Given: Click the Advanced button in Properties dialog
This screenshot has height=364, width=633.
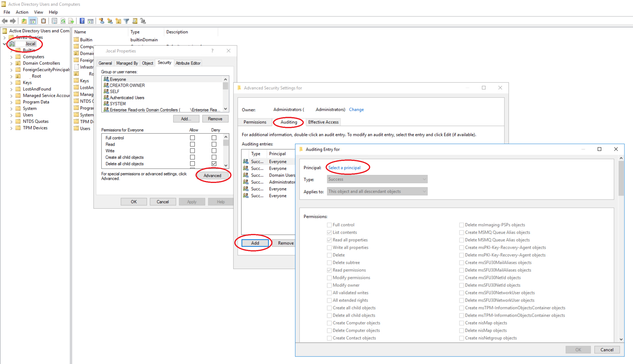Looking at the screenshot, I should [x=212, y=176].
